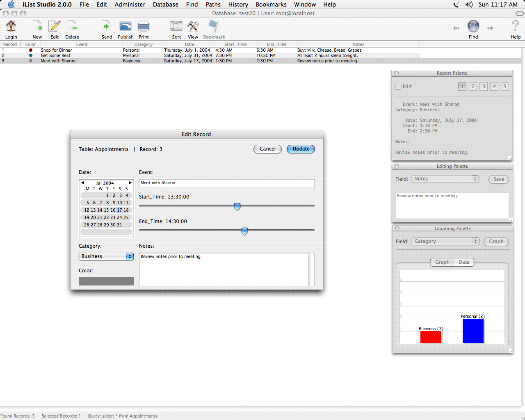
Task: Open the Category field dropdown in Graphing Palette
Action: pos(445,242)
